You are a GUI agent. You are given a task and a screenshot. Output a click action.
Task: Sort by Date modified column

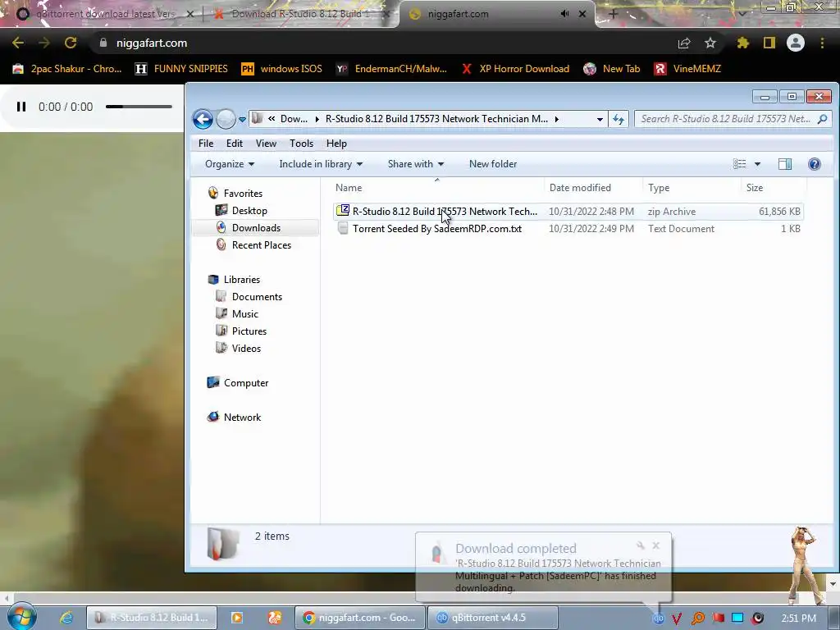click(x=580, y=188)
